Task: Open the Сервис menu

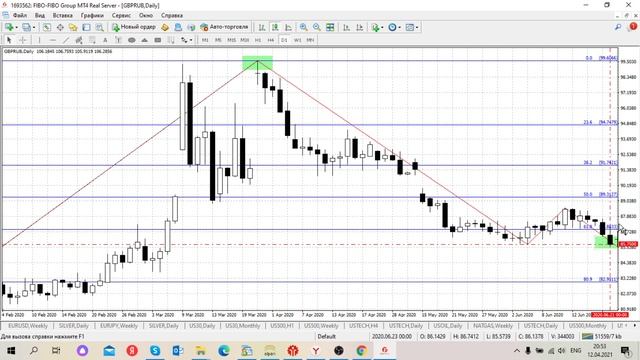Action: click(x=121, y=16)
